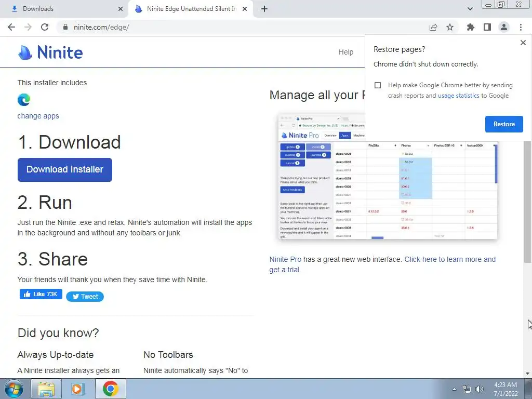Toggle the Chrome side panel icon

coord(487,27)
